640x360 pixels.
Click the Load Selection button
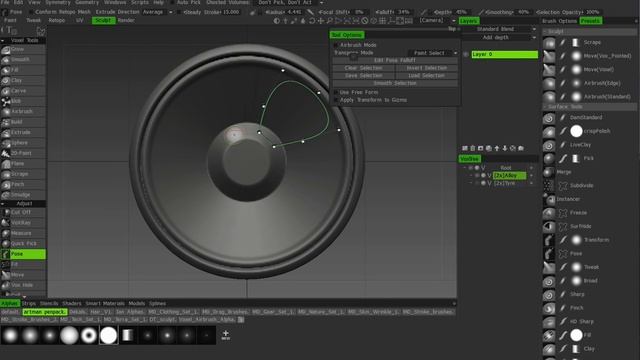[427, 76]
